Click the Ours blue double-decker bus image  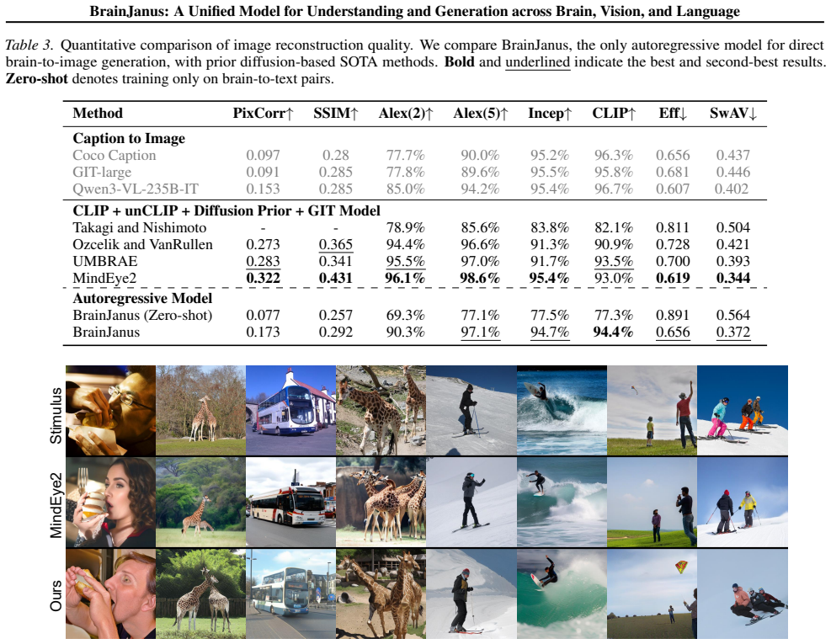[290, 593]
